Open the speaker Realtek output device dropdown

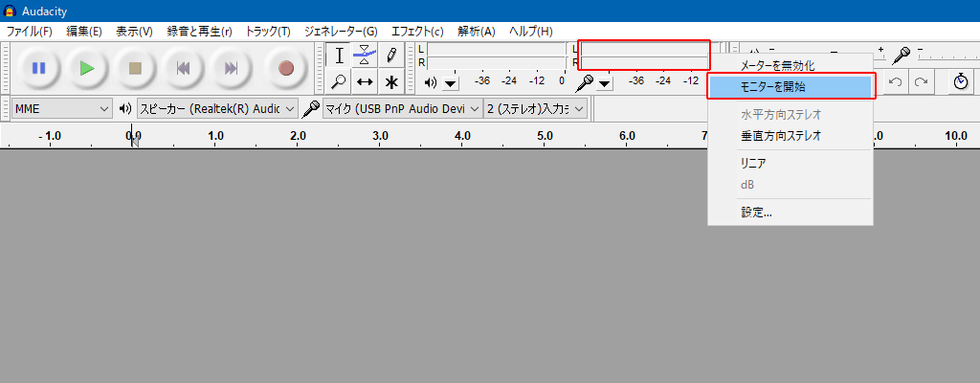(x=217, y=109)
